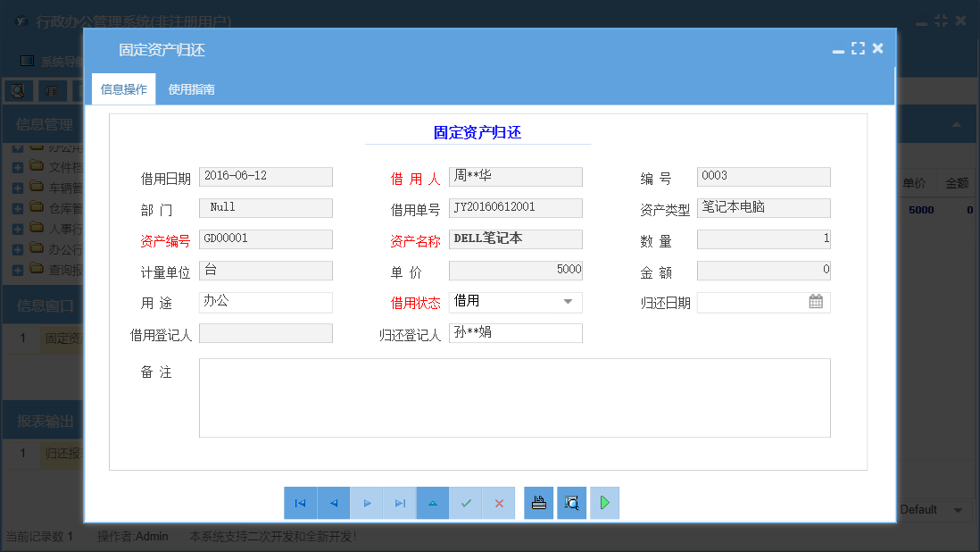Jump to the first record
This screenshot has width=980, height=552.
301,503
